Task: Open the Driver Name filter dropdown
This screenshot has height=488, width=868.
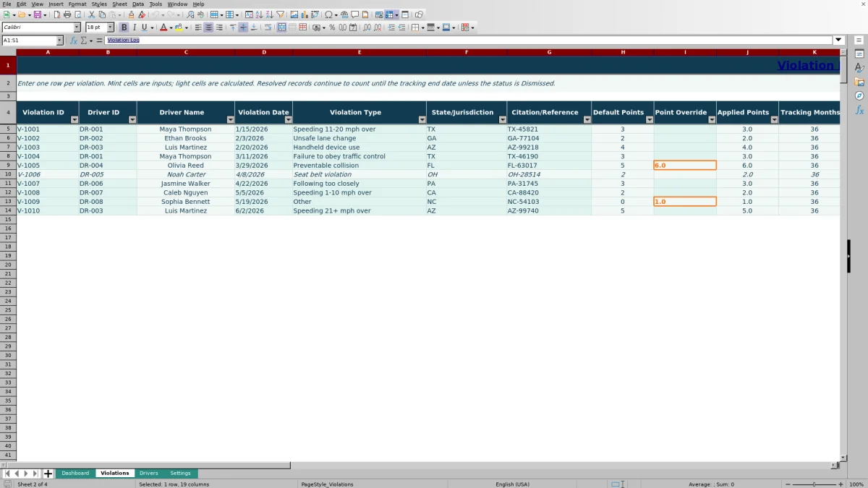Action: point(230,120)
